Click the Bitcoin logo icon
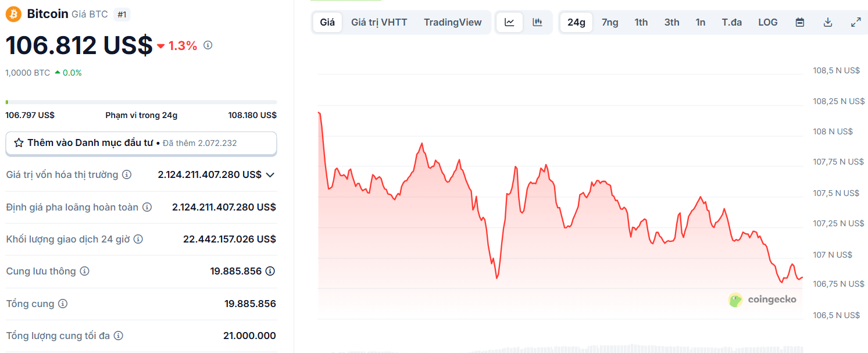Viewport: 868px width, 353px height. [x=13, y=14]
